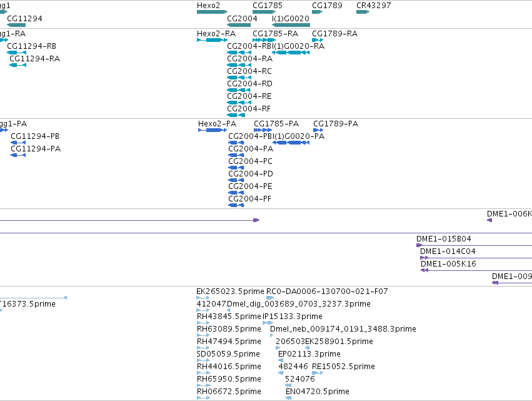Click the DME1-014C04 BAC label

pyautogui.click(x=448, y=251)
